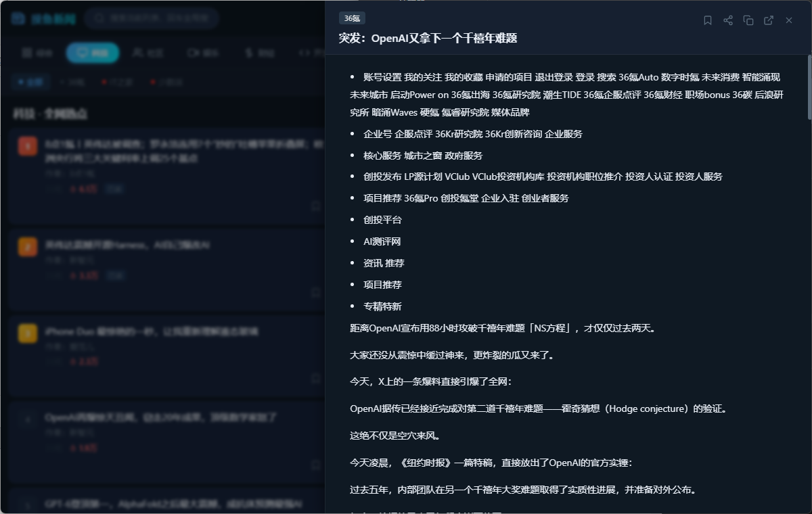Click the line 这绝不仅是空穴来风。

point(397,436)
